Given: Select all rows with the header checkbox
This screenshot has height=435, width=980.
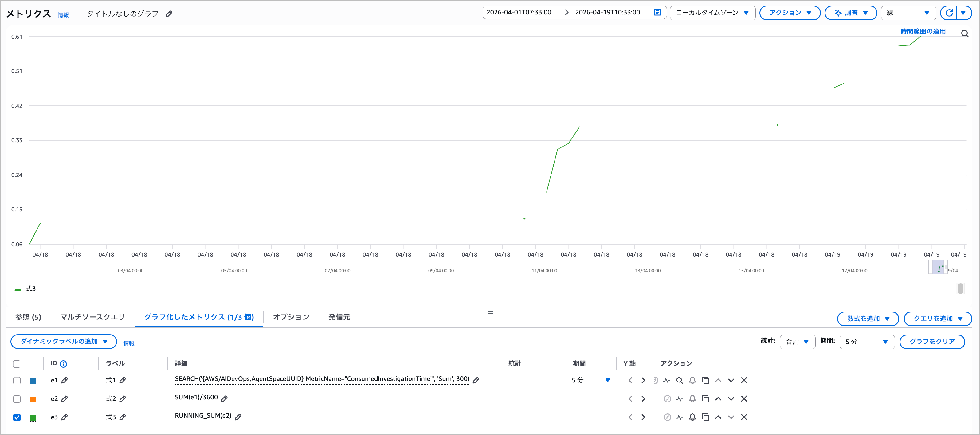Looking at the screenshot, I should (x=17, y=364).
